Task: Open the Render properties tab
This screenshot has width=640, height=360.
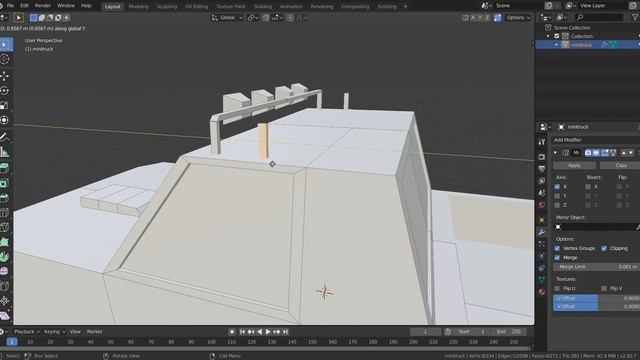Action: (542, 157)
